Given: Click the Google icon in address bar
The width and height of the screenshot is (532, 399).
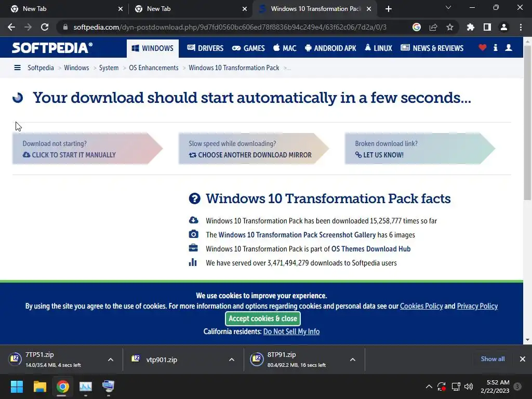Looking at the screenshot, I should tap(416, 27).
